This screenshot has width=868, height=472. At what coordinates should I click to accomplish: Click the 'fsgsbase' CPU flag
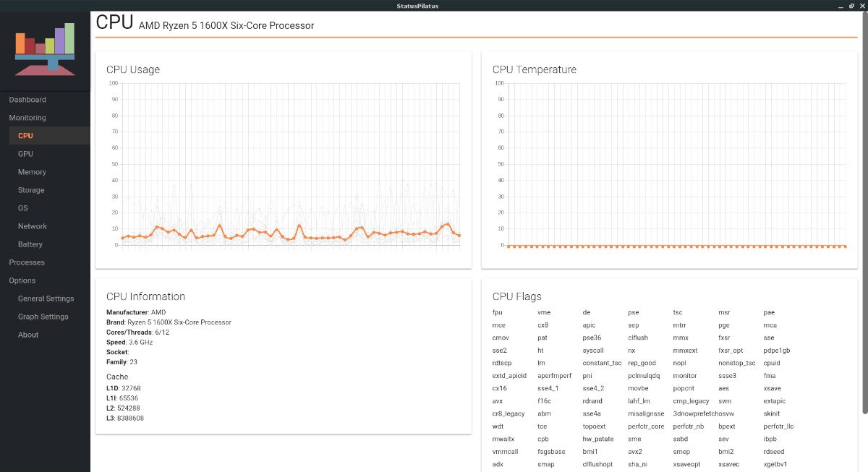551,452
